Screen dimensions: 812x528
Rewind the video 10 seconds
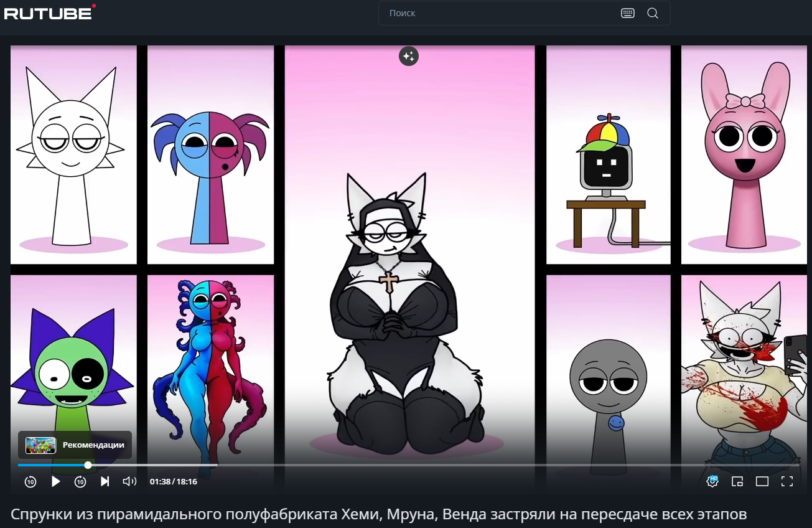30,481
